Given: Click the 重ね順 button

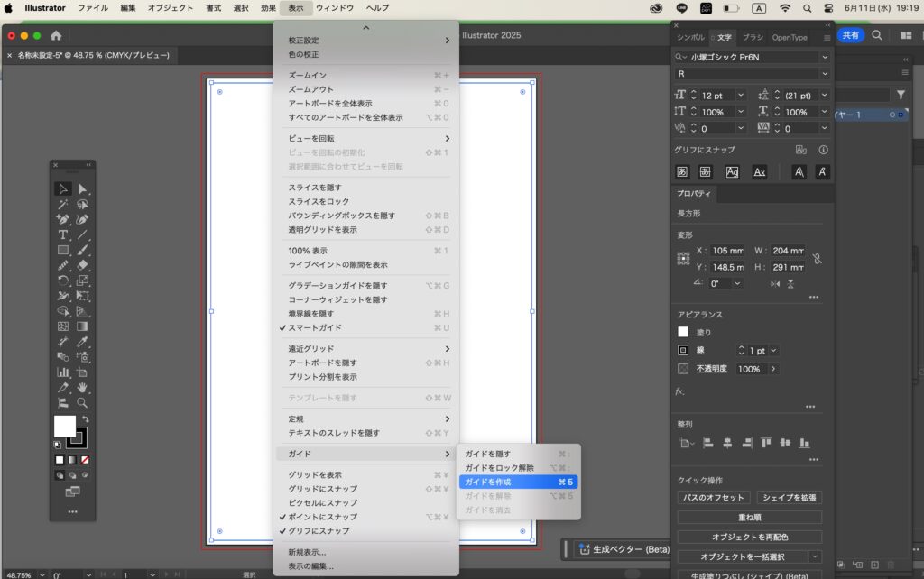Looking at the screenshot, I should pos(750,517).
